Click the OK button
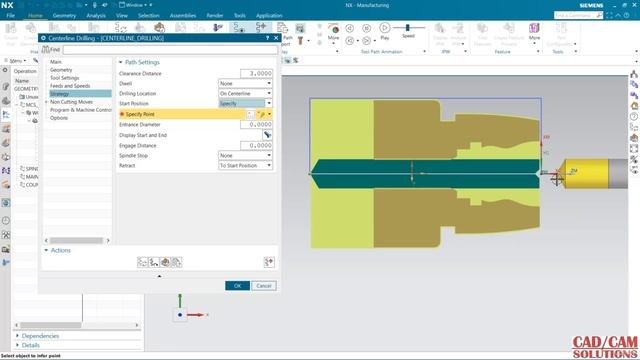 coord(238,286)
